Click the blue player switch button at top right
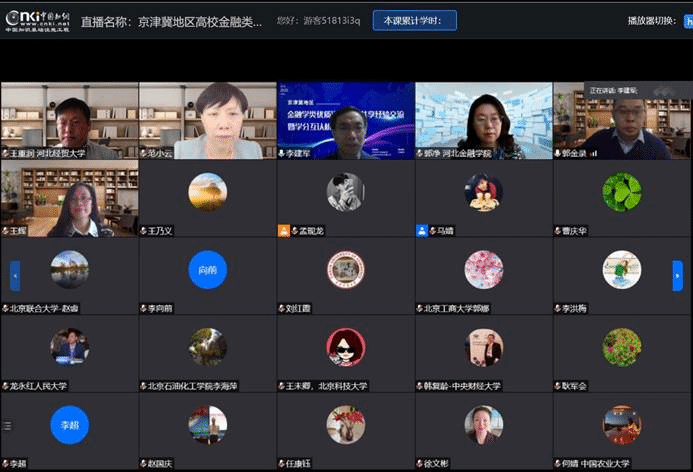This screenshot has height=472, width=693. coord(688,20)
